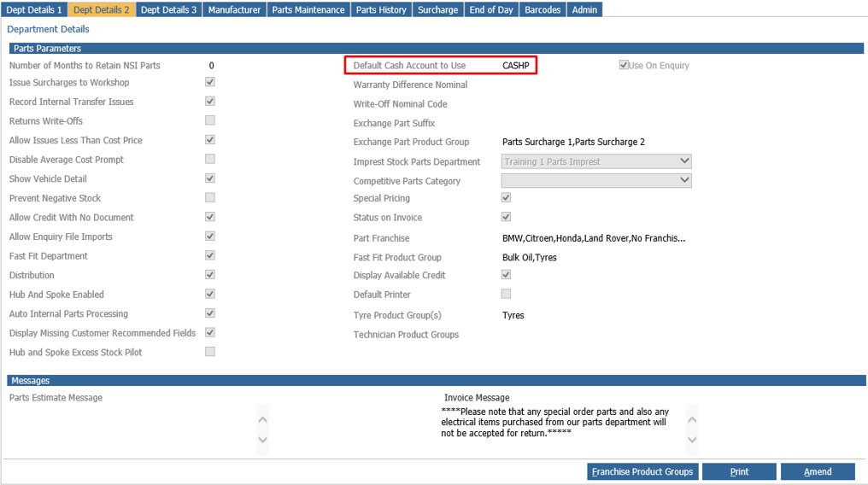Open the Parts Maintenance tab

(x=308, y=9)
